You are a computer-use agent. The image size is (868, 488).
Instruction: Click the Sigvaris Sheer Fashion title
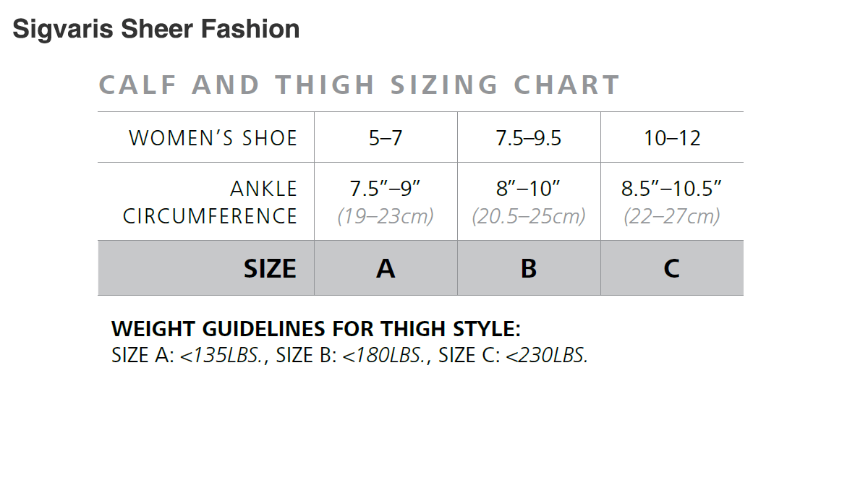[x=156, y=29]
